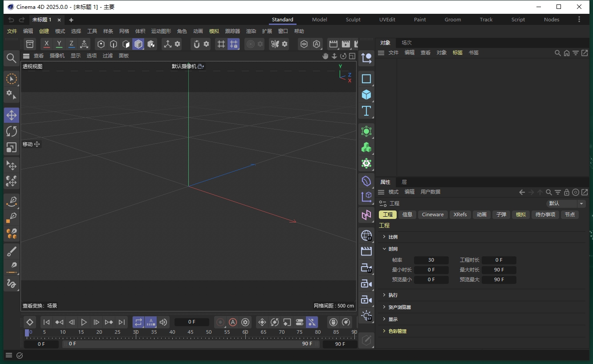Open the Cube primitive creator
Screen dimensions: 593x364
pyautogui.click(x=366, y=94)
